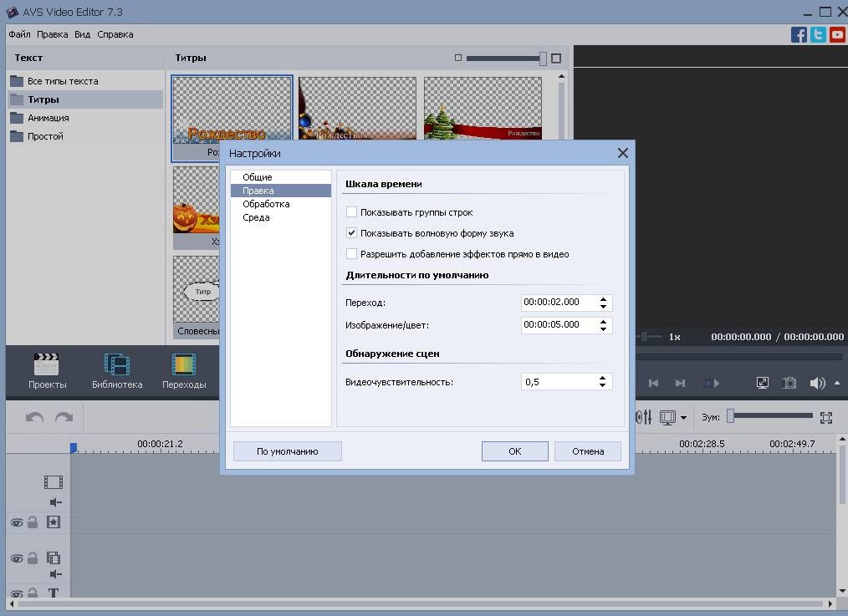Viewport: 848px width, 616px height.
Task: Click Видеочувствительность value field
Action: (x=559, y=381)
